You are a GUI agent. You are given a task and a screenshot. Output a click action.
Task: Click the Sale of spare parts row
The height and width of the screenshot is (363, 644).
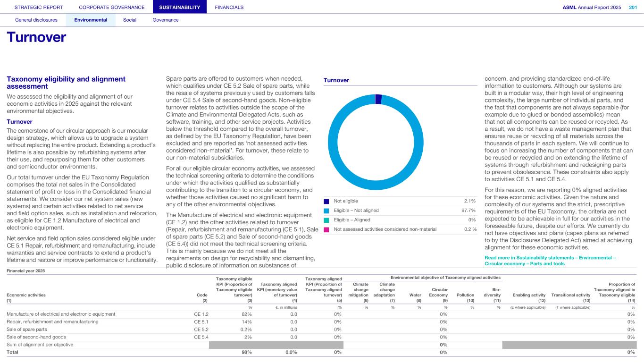[x=26, y=330]
